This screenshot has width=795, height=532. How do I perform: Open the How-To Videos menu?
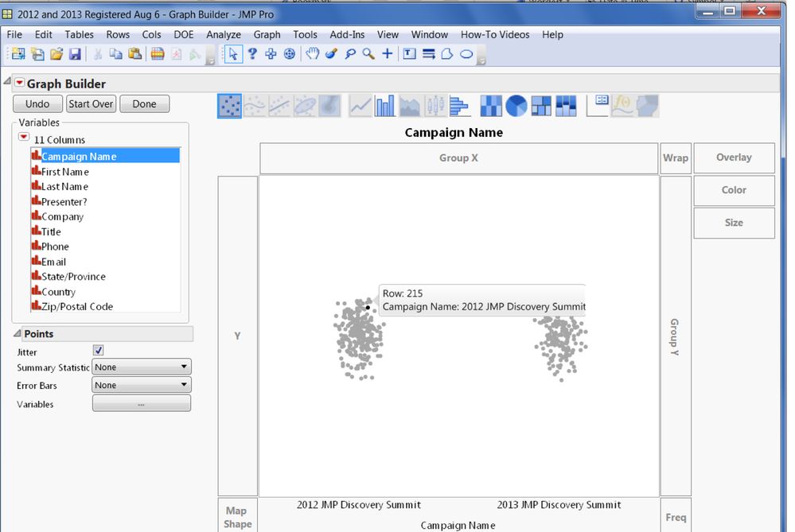point(495,34)
